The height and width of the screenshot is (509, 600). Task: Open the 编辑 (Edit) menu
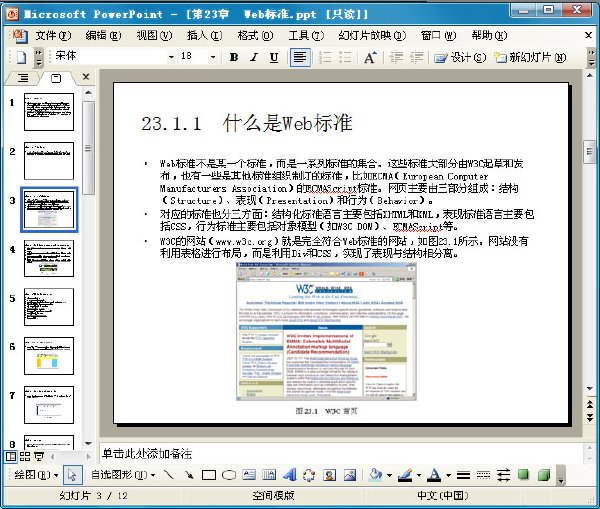[103, 36]
